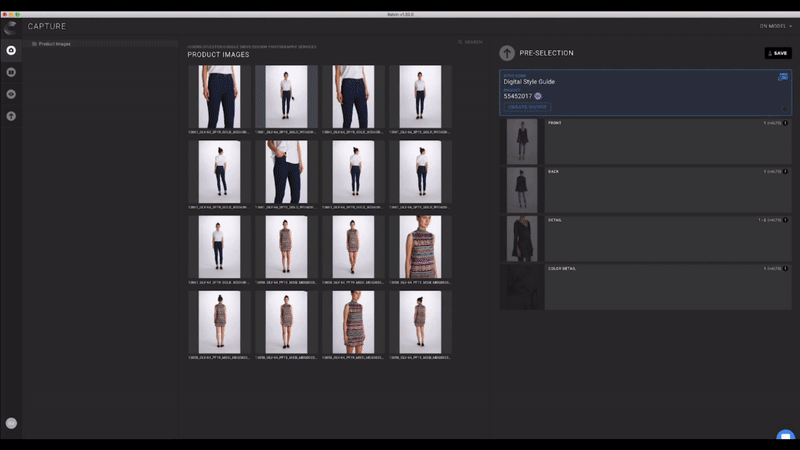Click the FRONT reference thumbnail

click(521, 141)
